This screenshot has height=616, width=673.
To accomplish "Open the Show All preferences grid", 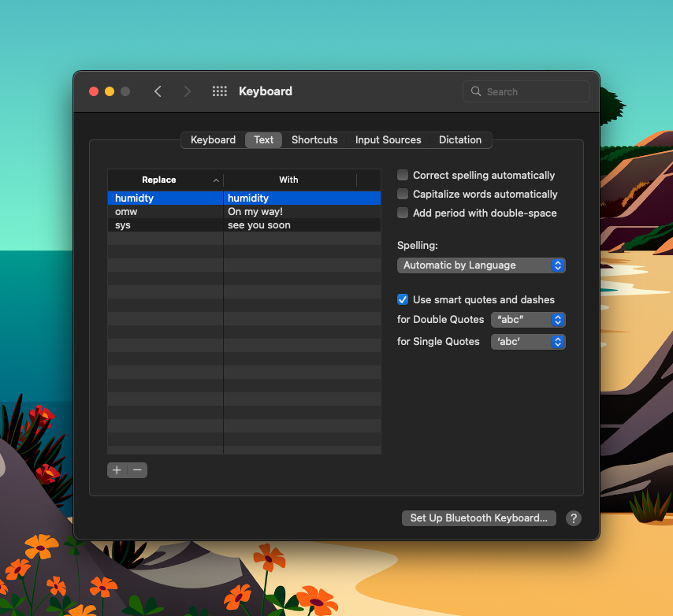I will pyautogui.click(x=220, y=91).
